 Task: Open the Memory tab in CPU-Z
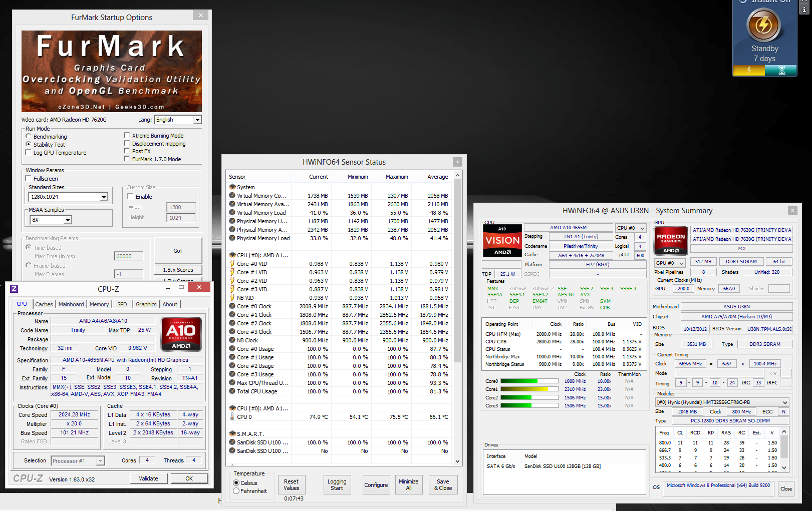(99, 304)
